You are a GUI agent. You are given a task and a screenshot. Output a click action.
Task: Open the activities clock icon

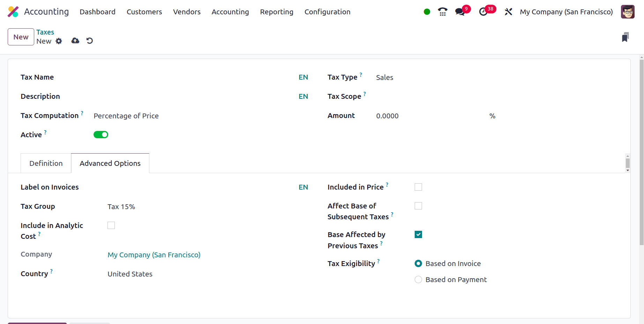[483, 12]
